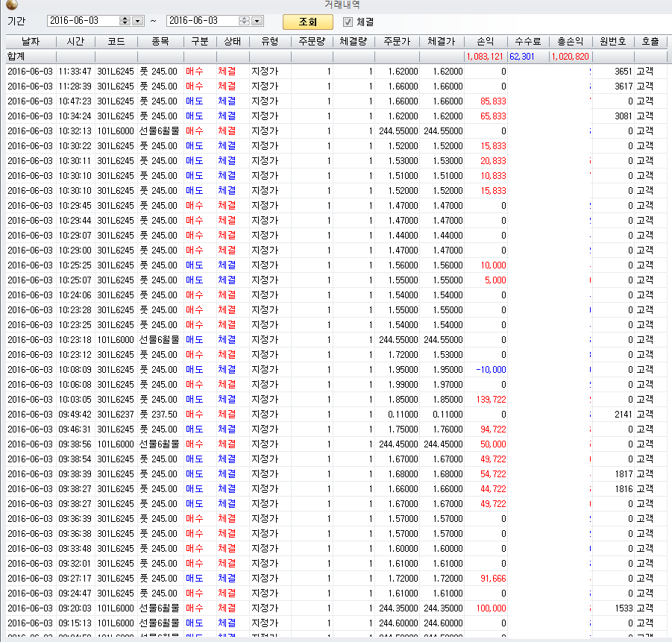The image size is (672, 642).
Task: Sort by 총손익 column header
Action: [571, 42]
